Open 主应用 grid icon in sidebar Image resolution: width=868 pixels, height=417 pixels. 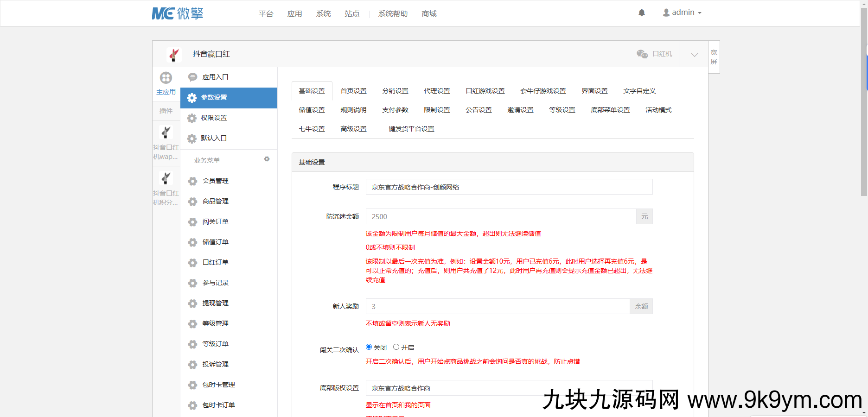coord(166,78)
